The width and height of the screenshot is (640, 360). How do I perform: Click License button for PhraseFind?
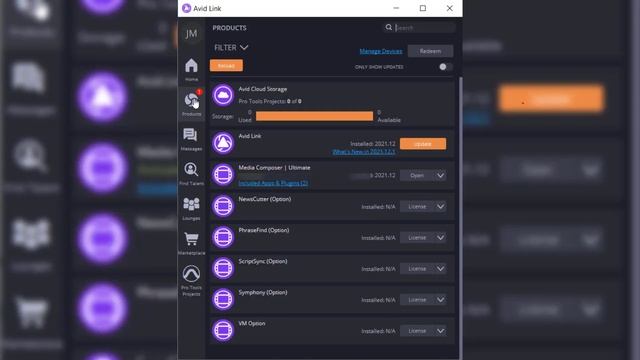417,238
